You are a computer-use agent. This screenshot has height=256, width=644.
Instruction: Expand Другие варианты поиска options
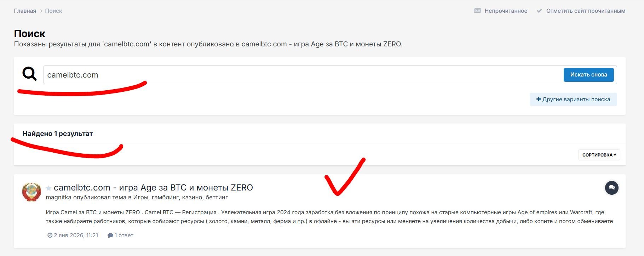pos(573,99)
